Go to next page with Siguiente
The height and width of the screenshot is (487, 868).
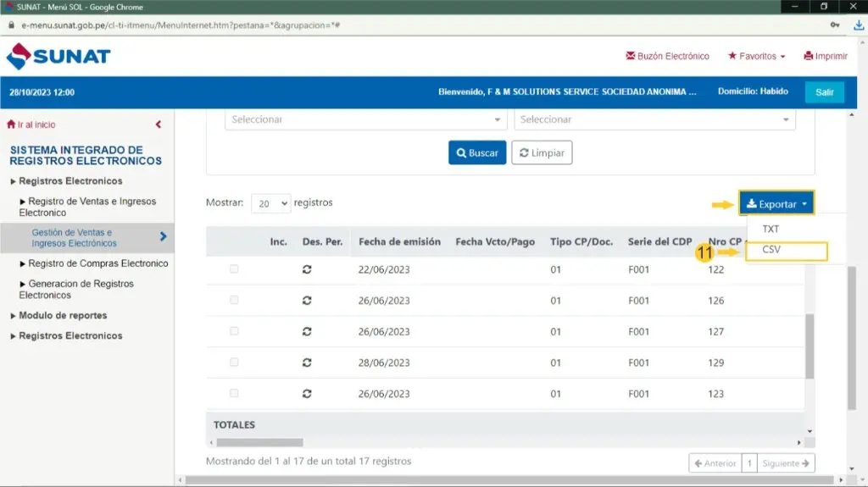[787, 463]
